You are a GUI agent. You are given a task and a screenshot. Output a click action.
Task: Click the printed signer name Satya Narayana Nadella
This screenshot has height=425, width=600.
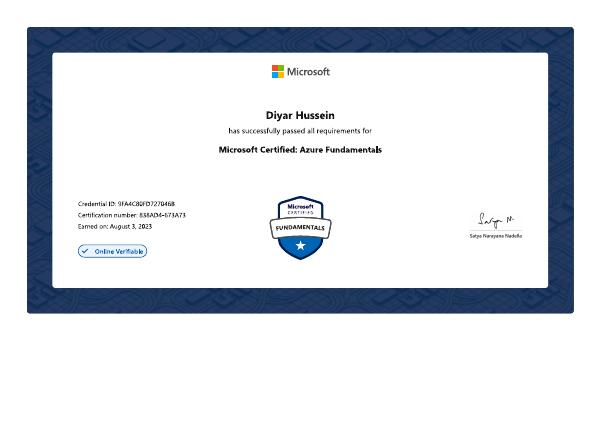[x=496, y=236]
